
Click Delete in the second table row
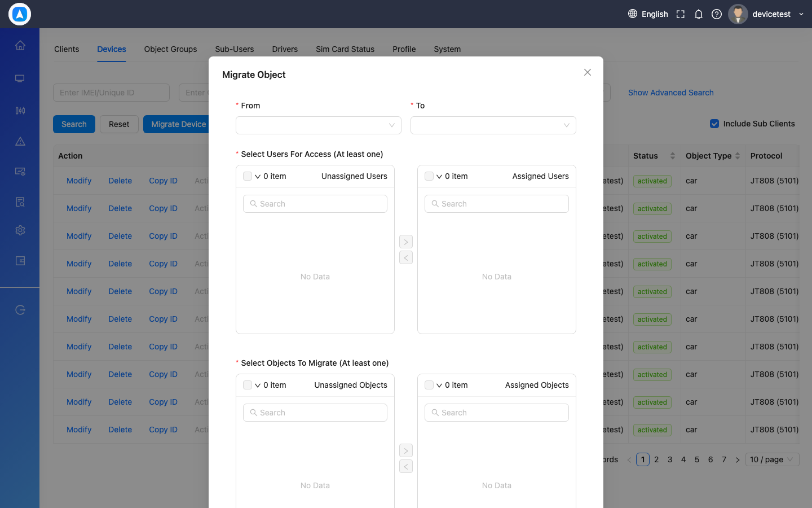[x=120, y=208]
